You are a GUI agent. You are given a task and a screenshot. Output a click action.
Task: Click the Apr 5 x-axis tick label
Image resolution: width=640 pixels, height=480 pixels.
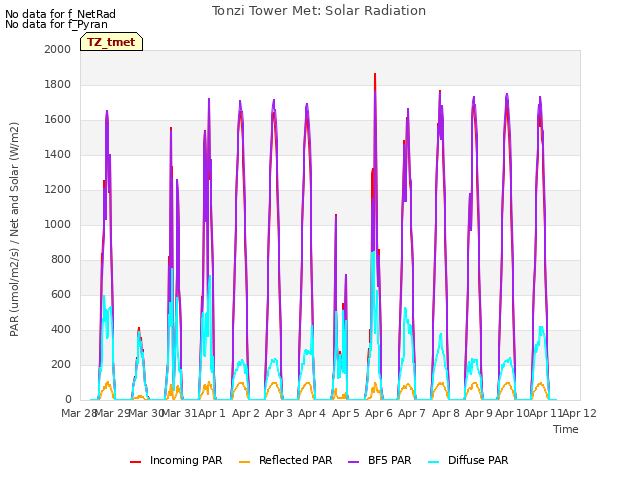(346, 413)
